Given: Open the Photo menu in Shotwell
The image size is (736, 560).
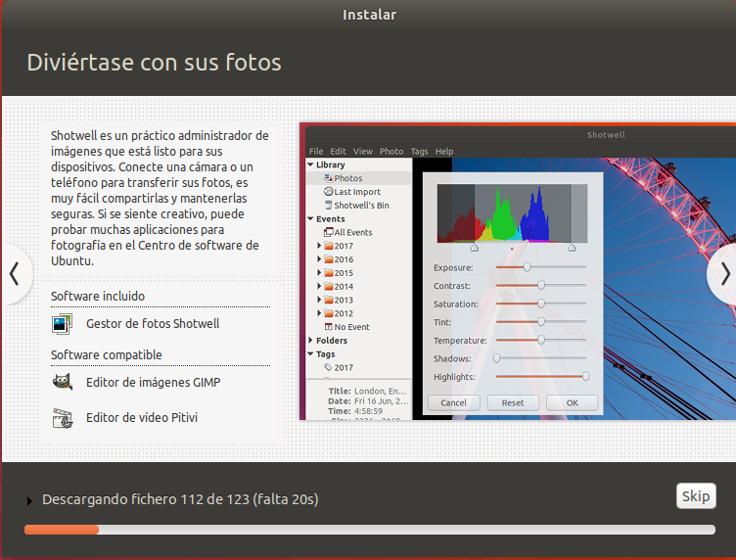Looking at the screenshot, I should pyautogui.click(x=391, y=151).
